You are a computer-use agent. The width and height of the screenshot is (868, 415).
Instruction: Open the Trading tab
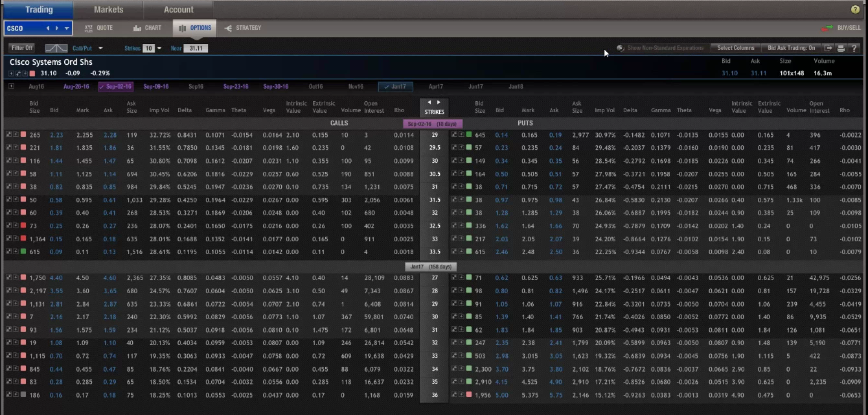tap(39, 10)
